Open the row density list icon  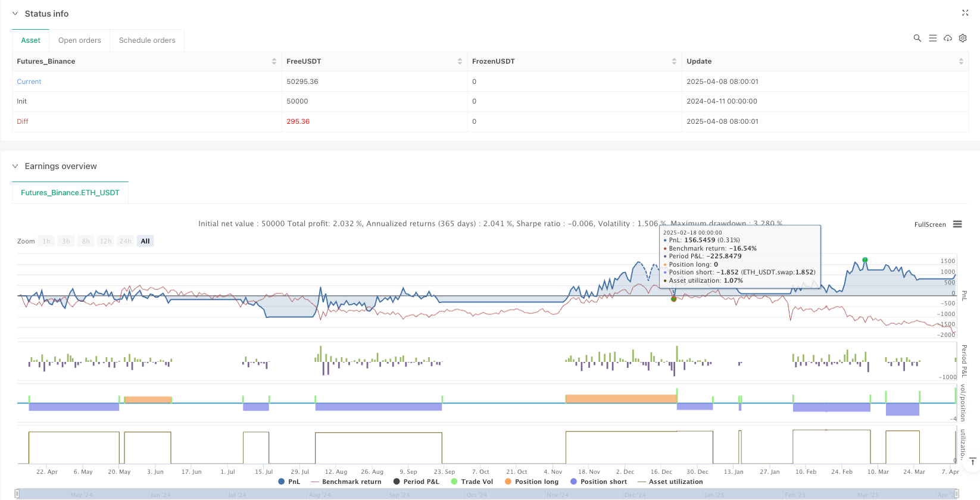tap(932, 38)
